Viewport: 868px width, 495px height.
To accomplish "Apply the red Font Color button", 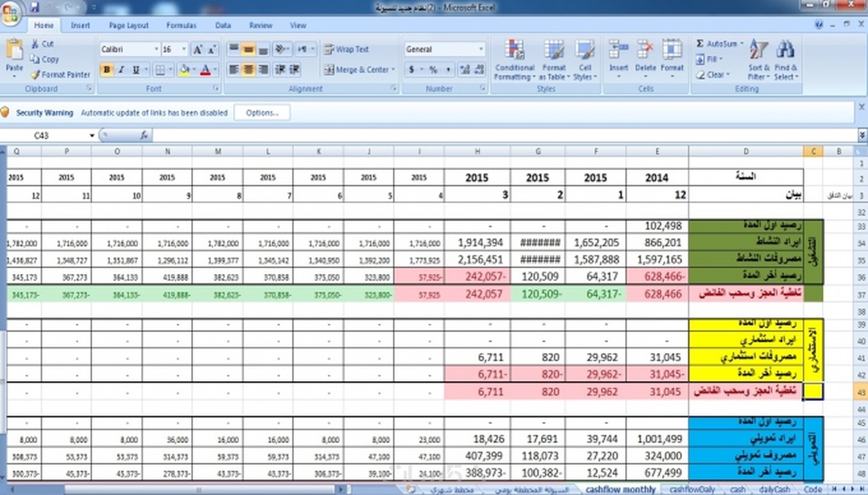I will 205,69.
